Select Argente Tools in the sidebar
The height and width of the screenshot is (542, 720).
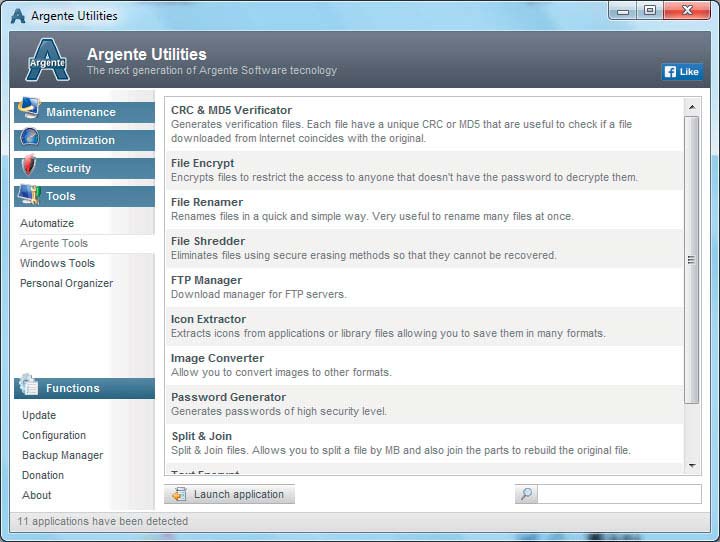54,243
